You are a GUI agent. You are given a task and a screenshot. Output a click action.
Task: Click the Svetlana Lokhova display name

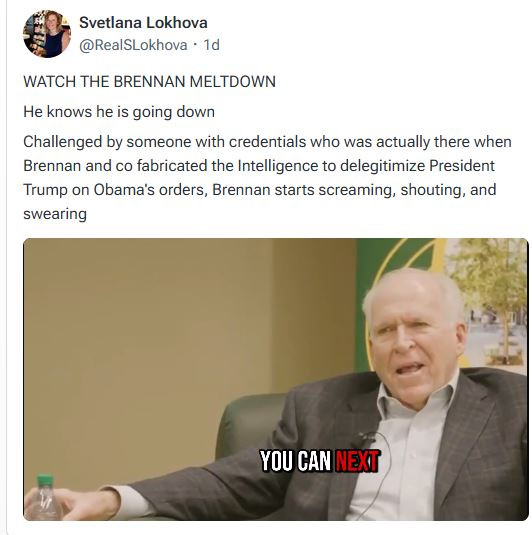[143, 23]
